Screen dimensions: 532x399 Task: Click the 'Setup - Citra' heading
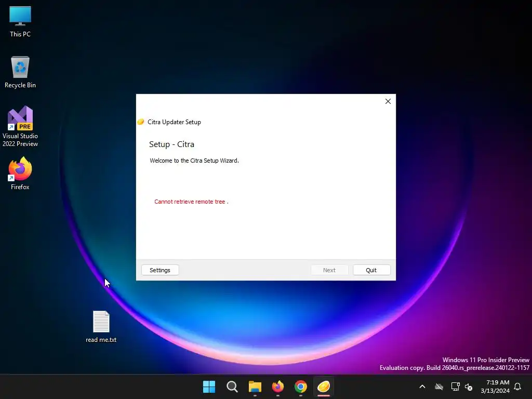click(171, 144)
